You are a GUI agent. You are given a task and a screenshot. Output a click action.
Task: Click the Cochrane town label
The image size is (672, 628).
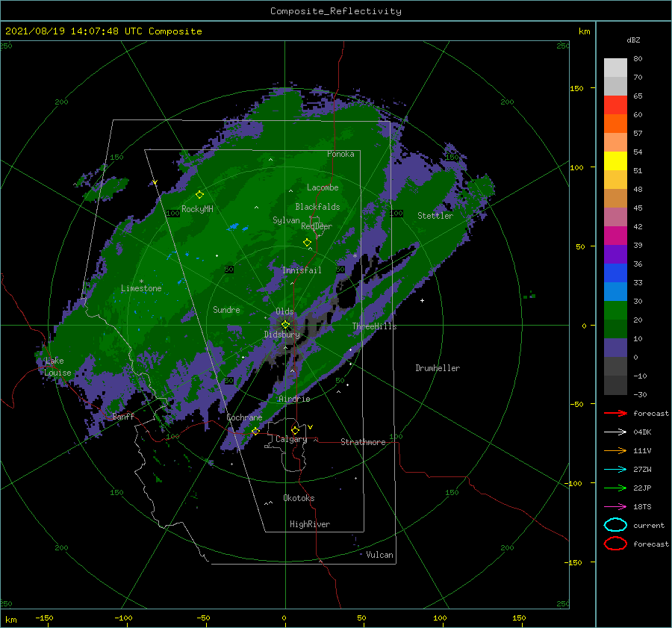[x=244, y=417]
